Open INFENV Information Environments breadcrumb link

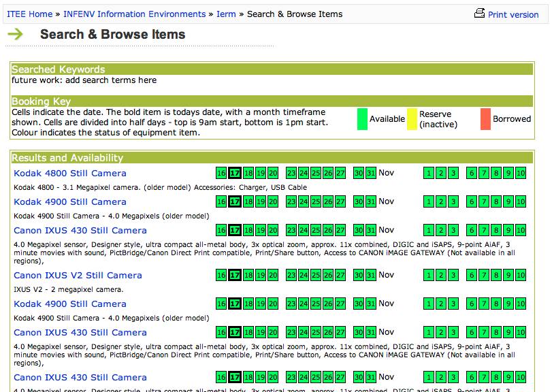(x=135, y=14)
